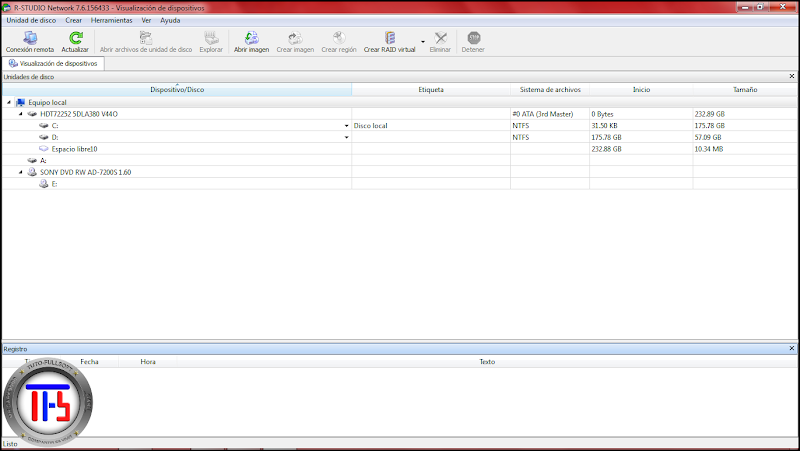Collapse the HDT72252 5DLA380 disk node
The width and height of the screenshot is (800, 451).
click(20, 114)
